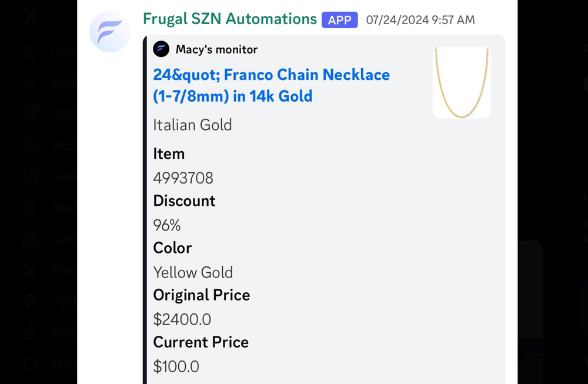The image size is (588, 384).
Task: Open the More options menu
Action: (x=29, y=363)
